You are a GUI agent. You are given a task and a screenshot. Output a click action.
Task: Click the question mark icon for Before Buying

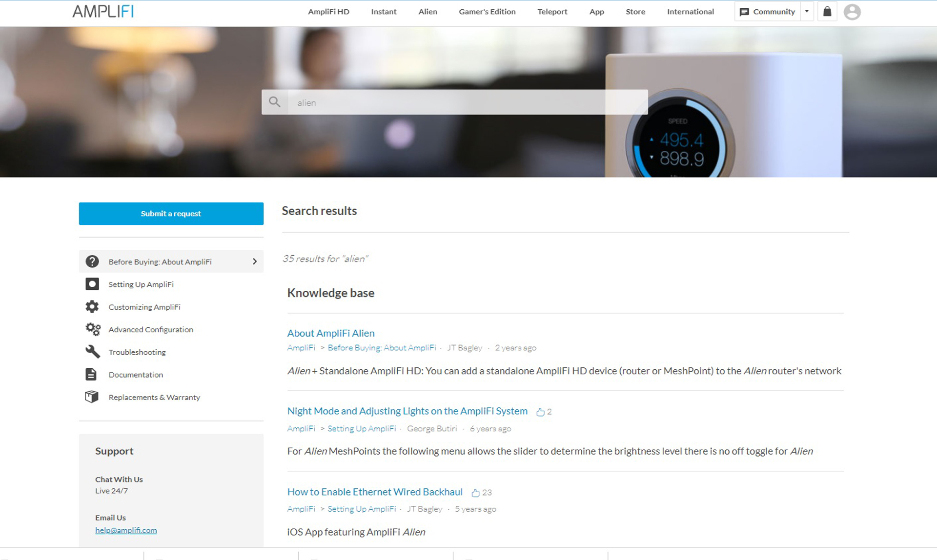click(92, 261)
